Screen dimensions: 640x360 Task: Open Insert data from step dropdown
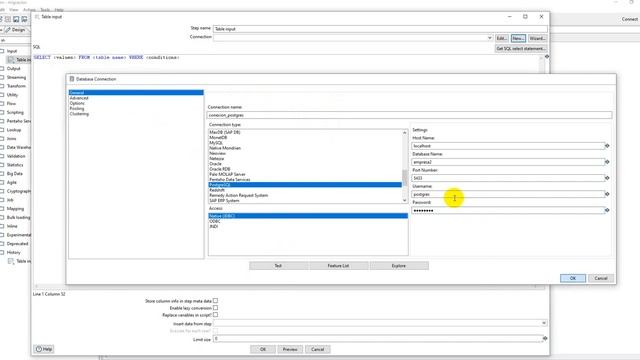pos(544,323)
